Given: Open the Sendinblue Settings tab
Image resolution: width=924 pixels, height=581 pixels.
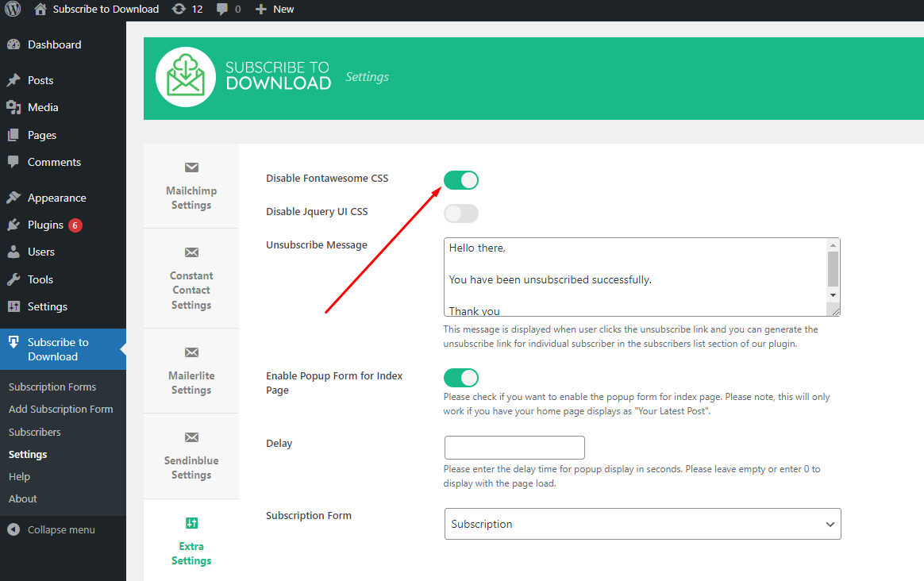Looking at the screenshot, I should [191, 456].
